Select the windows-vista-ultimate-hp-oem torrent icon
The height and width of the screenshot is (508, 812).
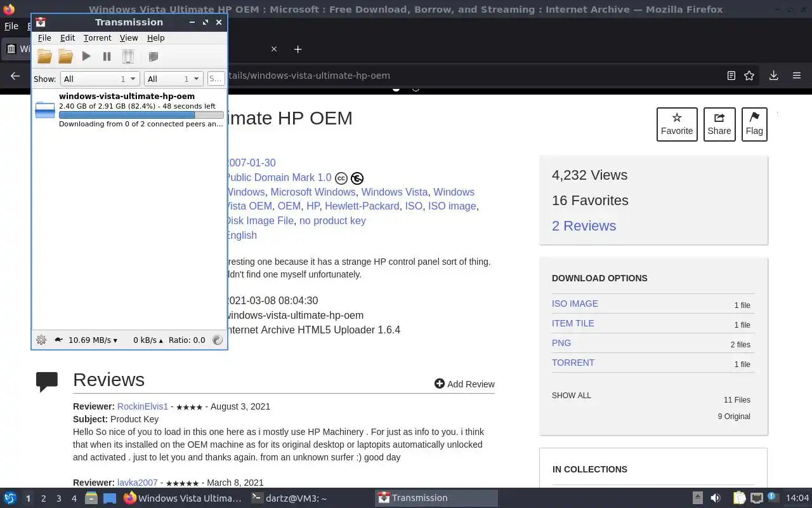click(45, 109)
